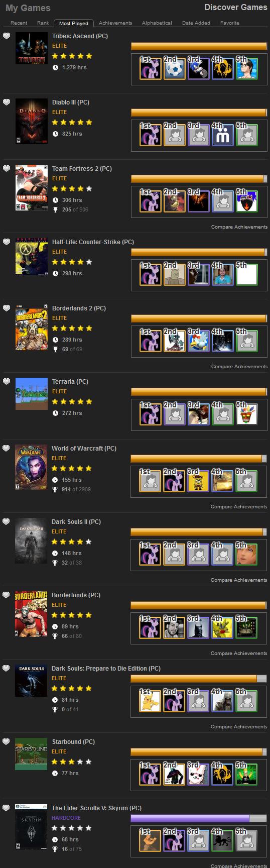Open Compare Achievements for Borderlands 2
Viewport: 270px width, 868px height.
pyautogui.click(x=239, y=367)
